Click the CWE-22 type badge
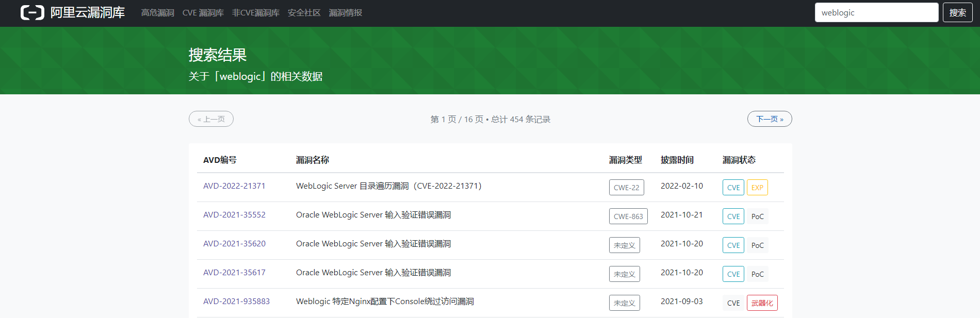The width and height of the screenshot is (980, 318). [627, 188]
